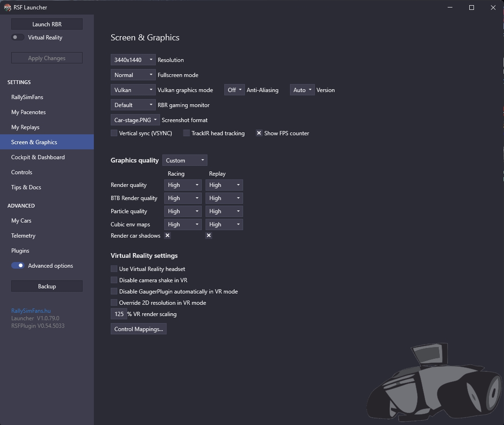Image resolution: width=504 pixels, height=425 pixels.
Task: Open Racing Particle quality dropdown
Action: 183,211
